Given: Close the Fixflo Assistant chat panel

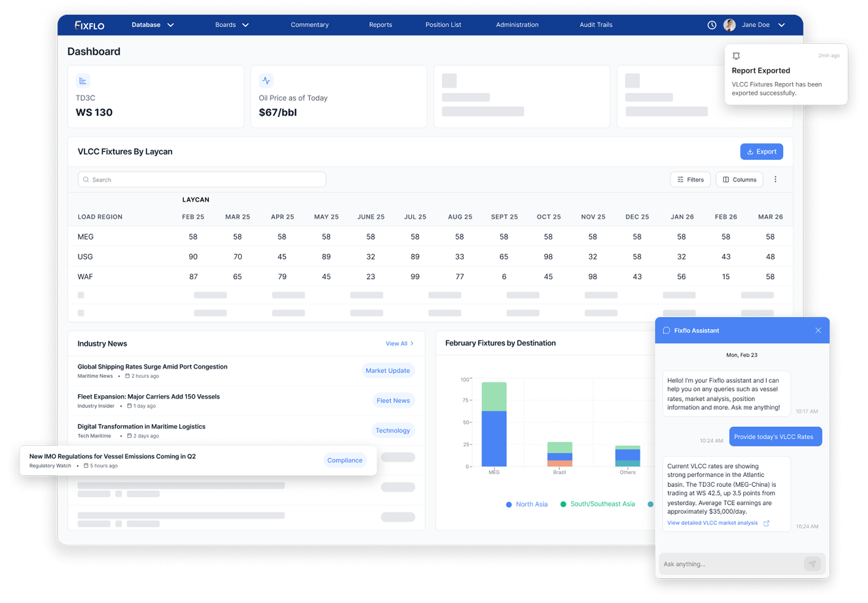Looking at the screenshot, I should (x=818, y=330).
